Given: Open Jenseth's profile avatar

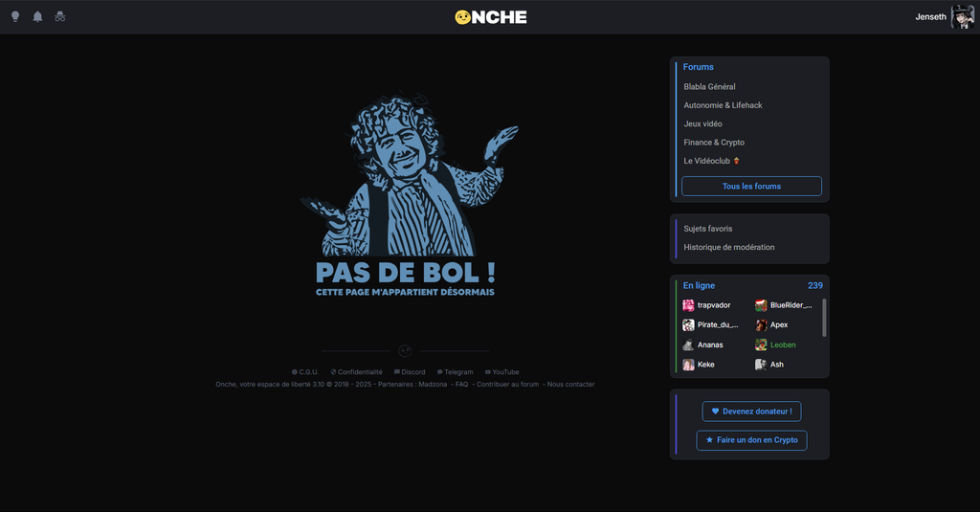Looking at the screenshot, I should pyautogui.click(x=962, y=17).
